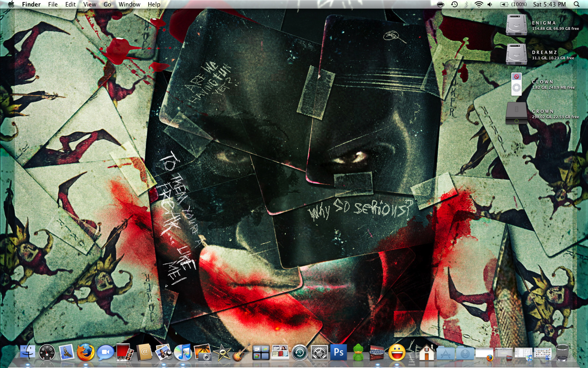Select the CROWN external drive icon

[x=517, y=113]
